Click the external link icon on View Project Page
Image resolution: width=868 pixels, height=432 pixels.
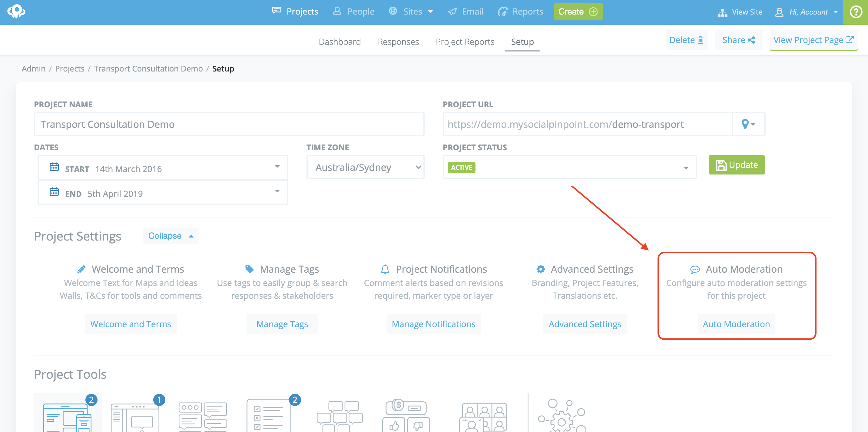point(850,39)
